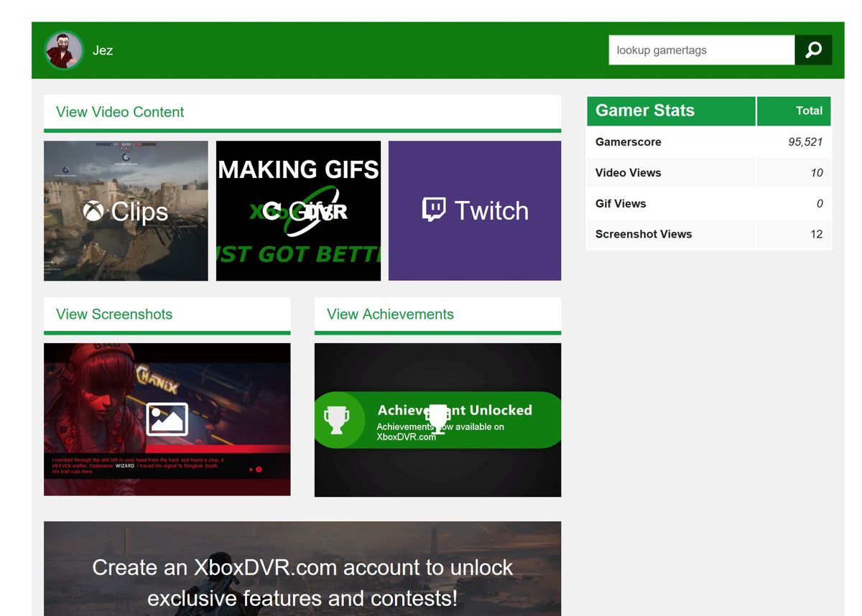
Task: Open the View Video Content section
Action: 119,112
